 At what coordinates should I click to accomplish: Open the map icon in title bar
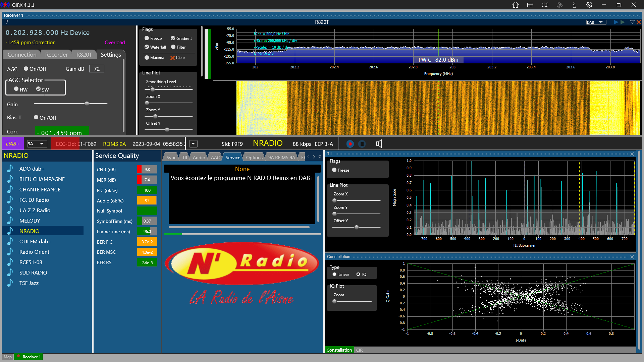click(x=545, y=5)
